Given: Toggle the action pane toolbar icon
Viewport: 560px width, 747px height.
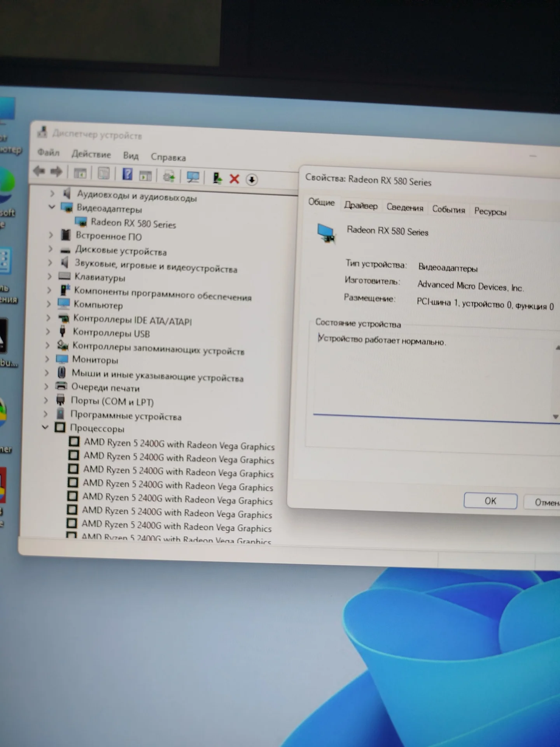Looking at the screenshot, I should [x=145, y=175].
